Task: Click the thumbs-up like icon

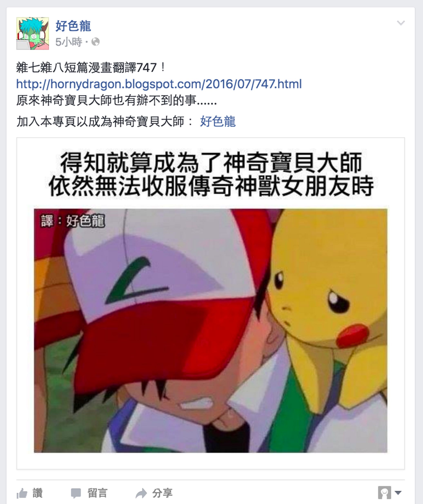Action: [x=22, y=493]
